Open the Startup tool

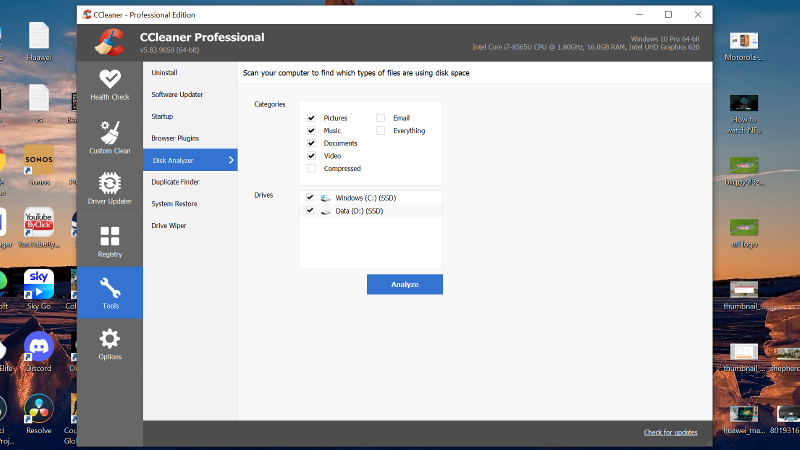tap(190, 116)
